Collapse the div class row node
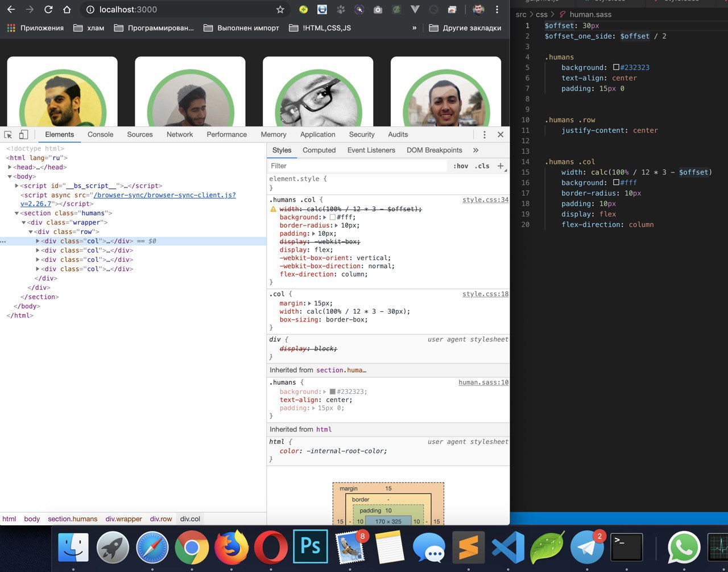 31,232
